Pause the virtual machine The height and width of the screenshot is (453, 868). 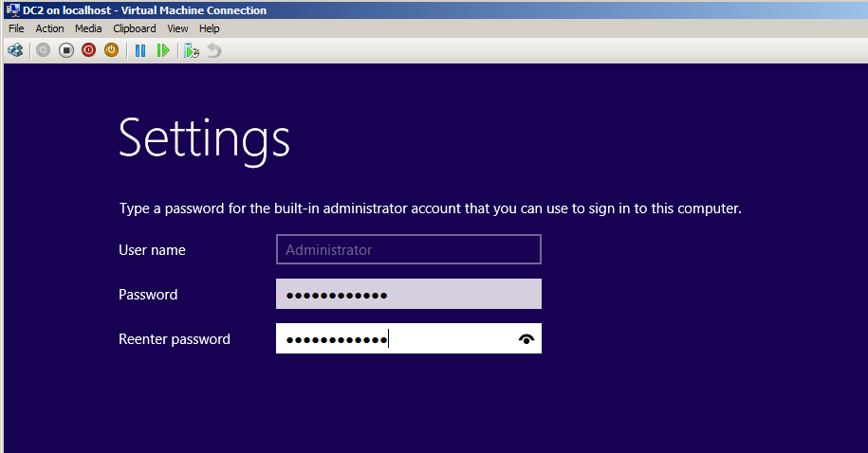(140, 50)
